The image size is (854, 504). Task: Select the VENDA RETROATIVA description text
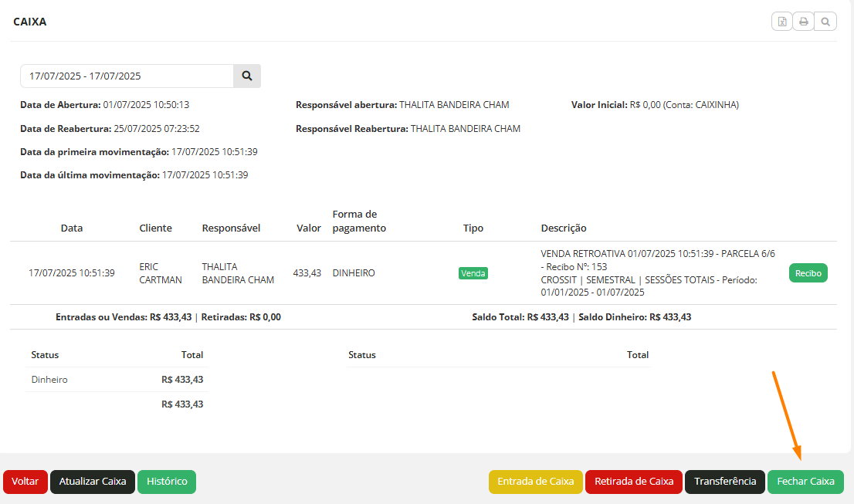pyautogui.click(x=658, y=272)
